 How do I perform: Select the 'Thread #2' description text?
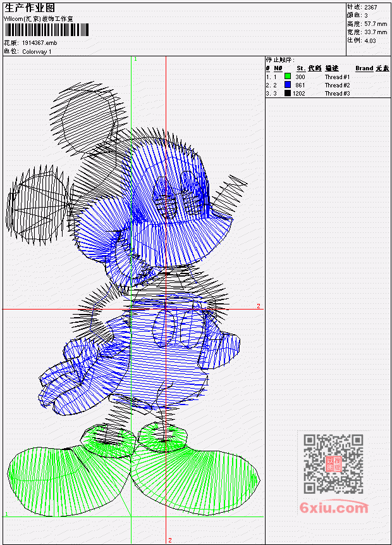(337, 85)
